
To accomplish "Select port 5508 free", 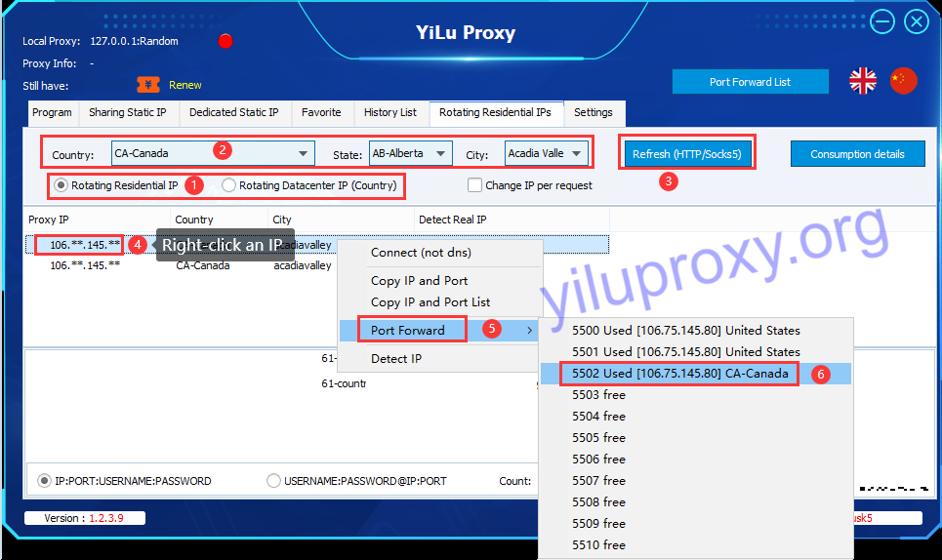I will click(x=696, y=502).
